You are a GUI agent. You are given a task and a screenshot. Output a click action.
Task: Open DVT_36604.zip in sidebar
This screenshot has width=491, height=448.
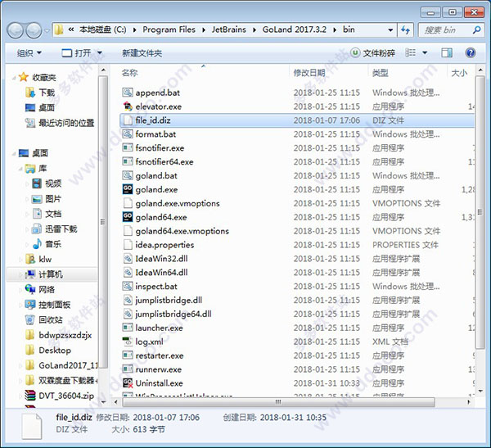click(66, 396)
